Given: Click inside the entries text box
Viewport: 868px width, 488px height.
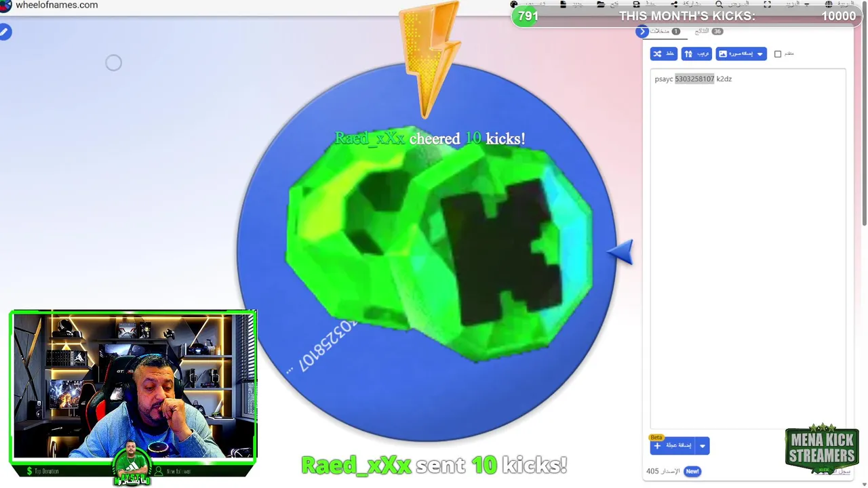Looking at the screenshot, I should coord(748,249).
